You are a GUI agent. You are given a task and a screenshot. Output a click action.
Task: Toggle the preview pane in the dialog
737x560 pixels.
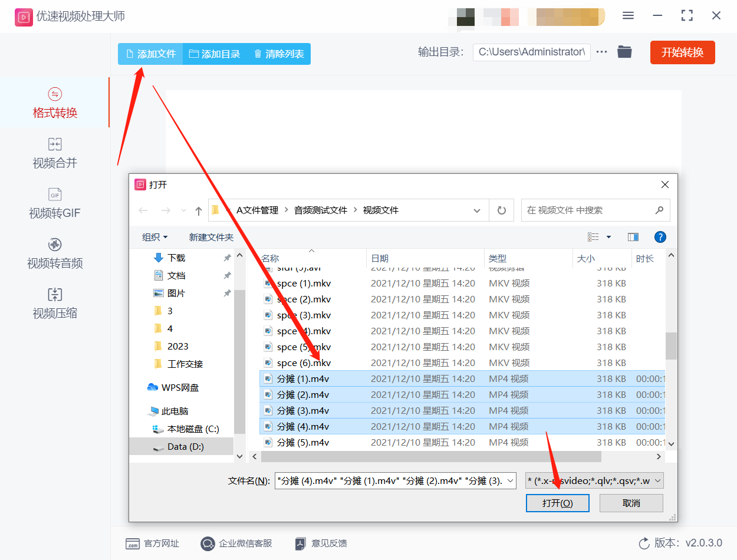633,237
